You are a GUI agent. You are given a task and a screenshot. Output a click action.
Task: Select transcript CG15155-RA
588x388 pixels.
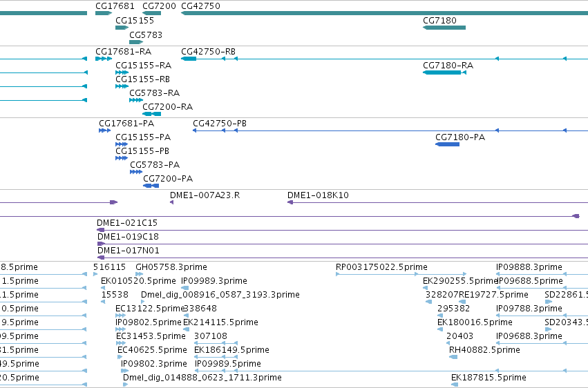coord(122,72)
